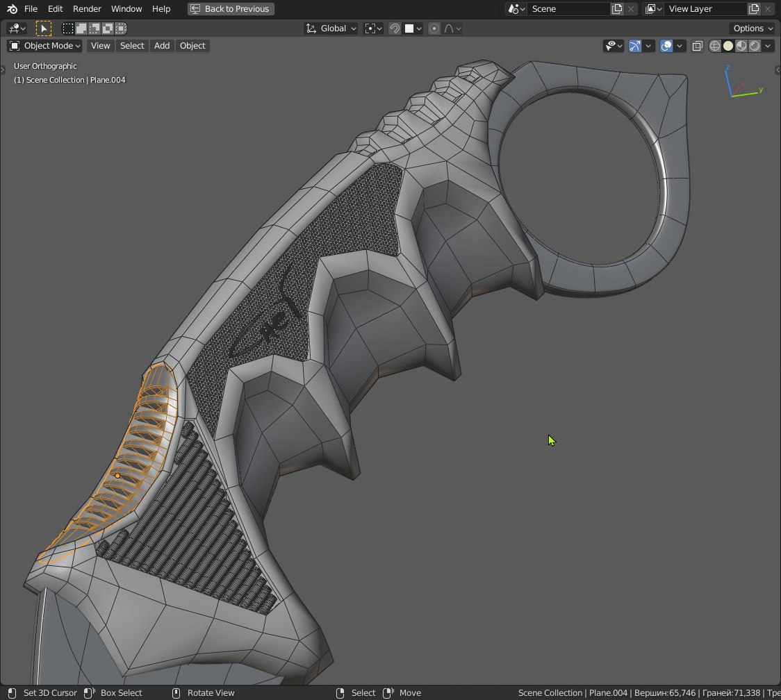Click the snap increment icon
Image resolution: width=781 pixels, height=700 pixels.
pos(409,28)
